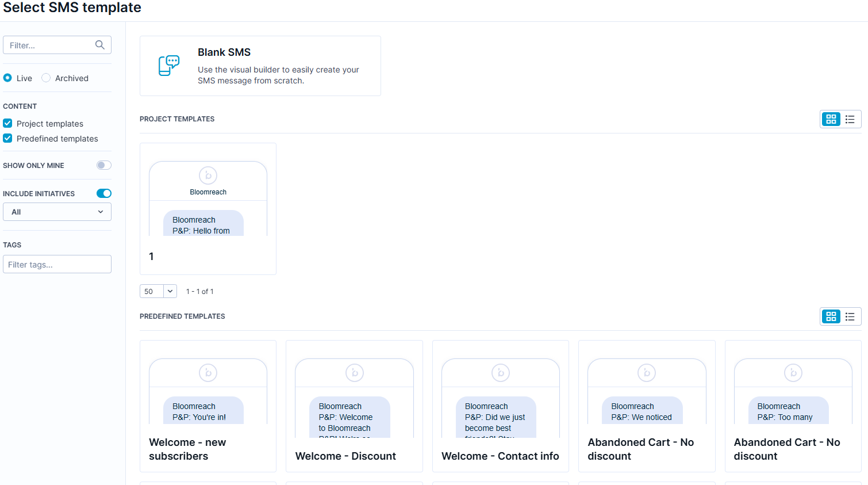This screenshot has height=485, width=868.
Task: Enable the Show Only Mine toggle
Action: point(104,165)
